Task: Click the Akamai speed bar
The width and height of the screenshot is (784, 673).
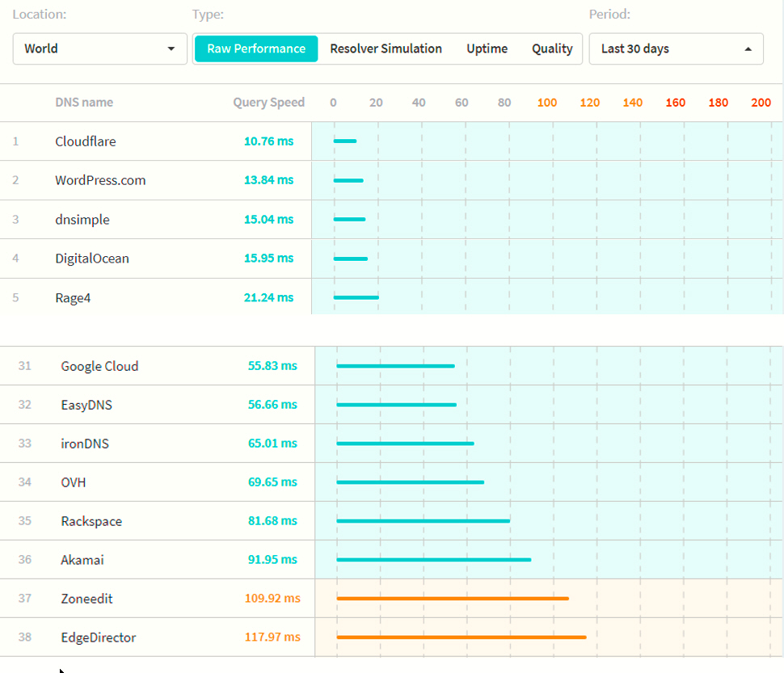Action: pyautogui.click(x=434, y=560)
